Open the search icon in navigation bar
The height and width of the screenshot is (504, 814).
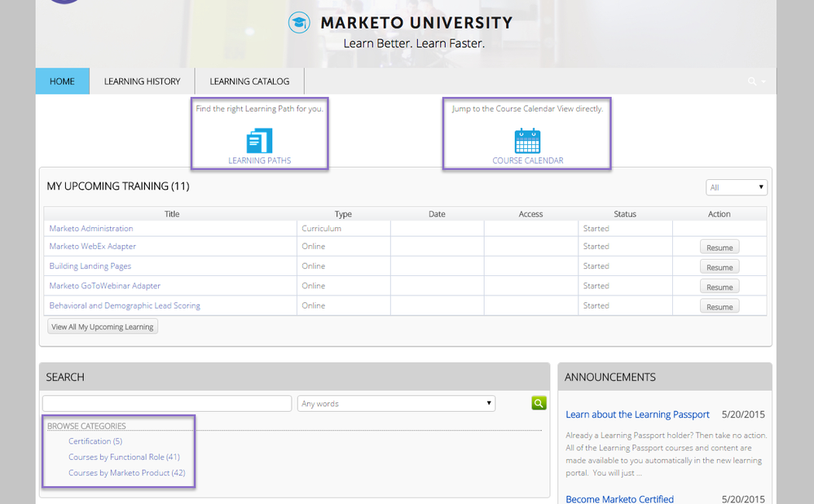tap(752, 81)
